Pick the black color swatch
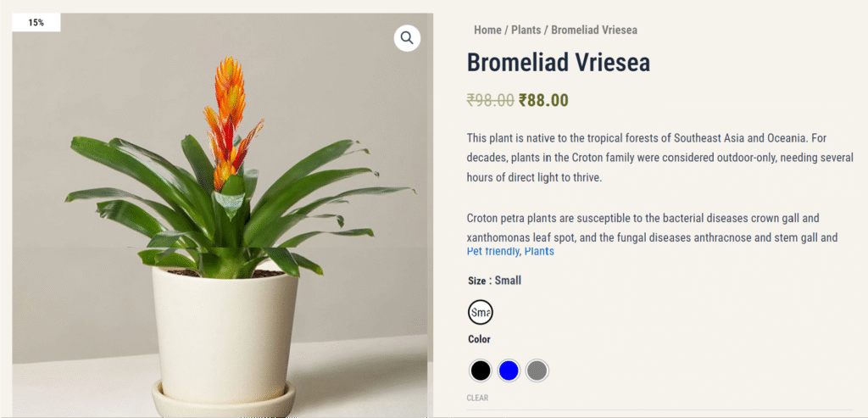Viewport: 868px width, 418px height. pos(480,371)
